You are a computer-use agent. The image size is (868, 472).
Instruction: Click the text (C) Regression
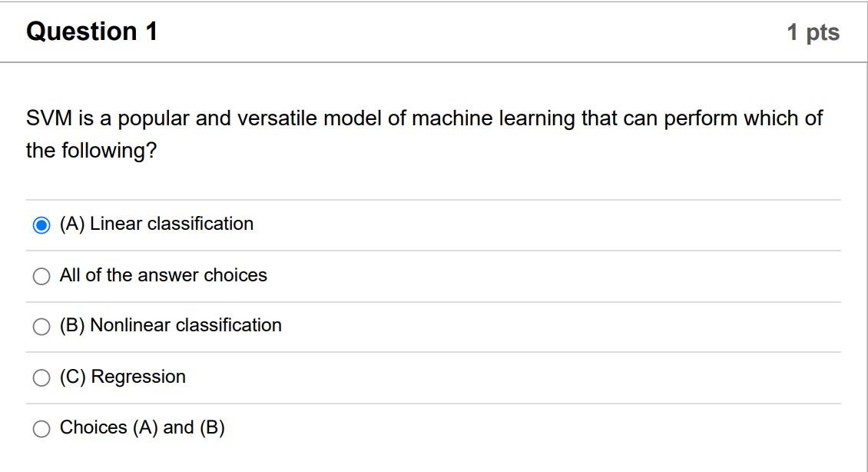point(122,377)
